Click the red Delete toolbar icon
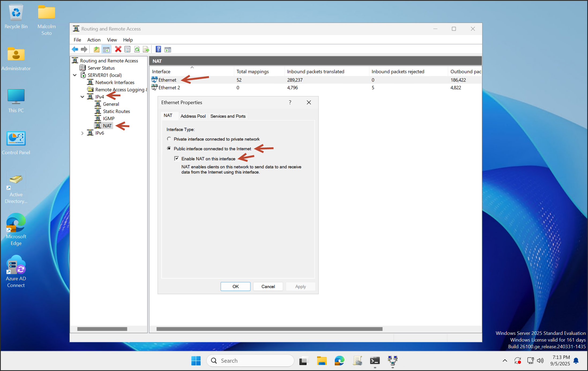The image size is (588, 371). click(x=118, y=49)
